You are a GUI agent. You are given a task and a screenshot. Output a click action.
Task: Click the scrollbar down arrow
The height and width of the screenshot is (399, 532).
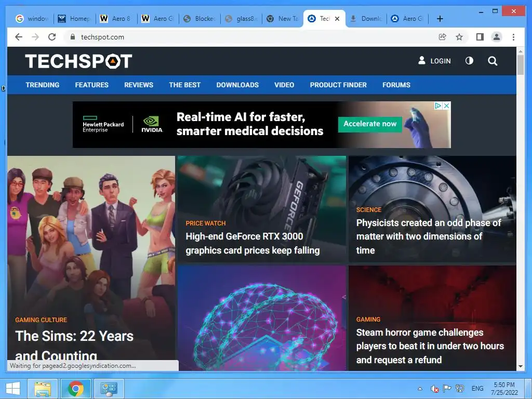[521, 366]
